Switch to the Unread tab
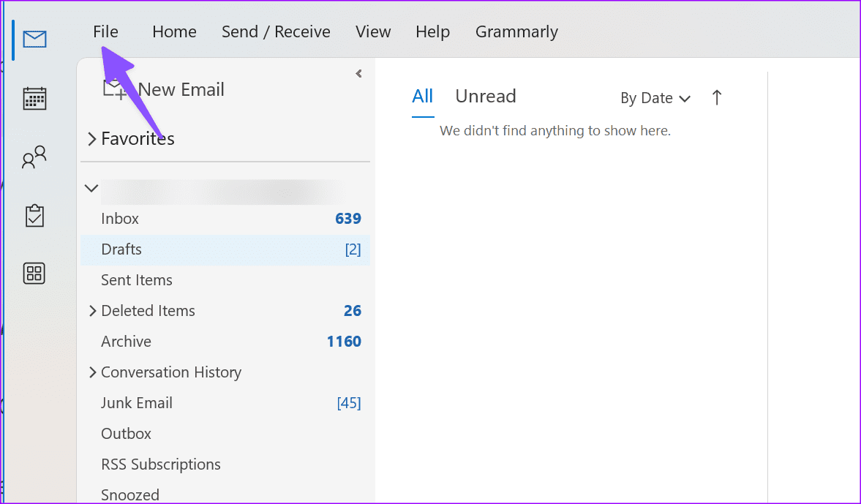This screenshot has height=504, width=861. coord(485,96)
